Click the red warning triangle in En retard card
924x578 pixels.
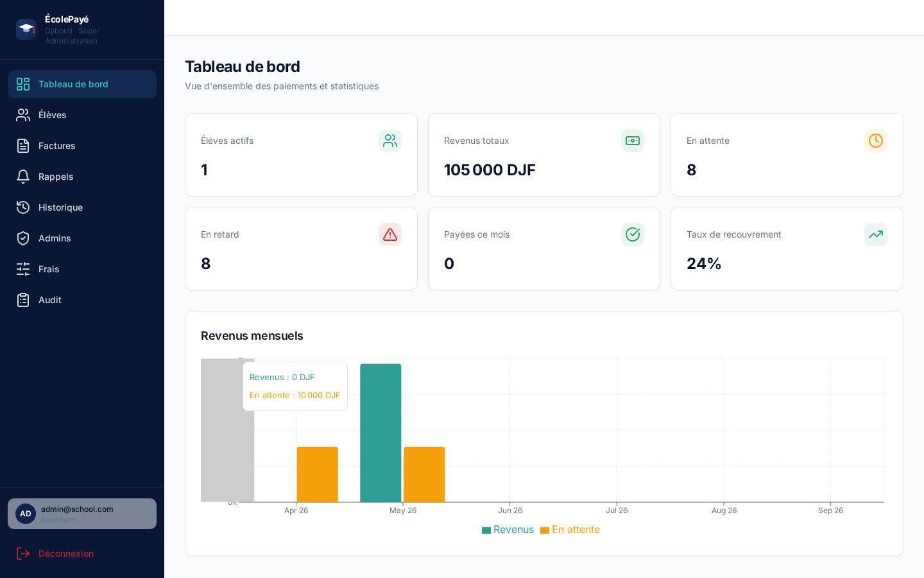tap(390, 234)
